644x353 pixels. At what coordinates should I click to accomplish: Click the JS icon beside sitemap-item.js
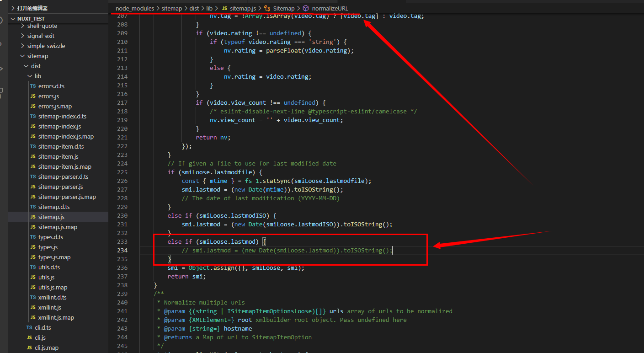[33, 157]
